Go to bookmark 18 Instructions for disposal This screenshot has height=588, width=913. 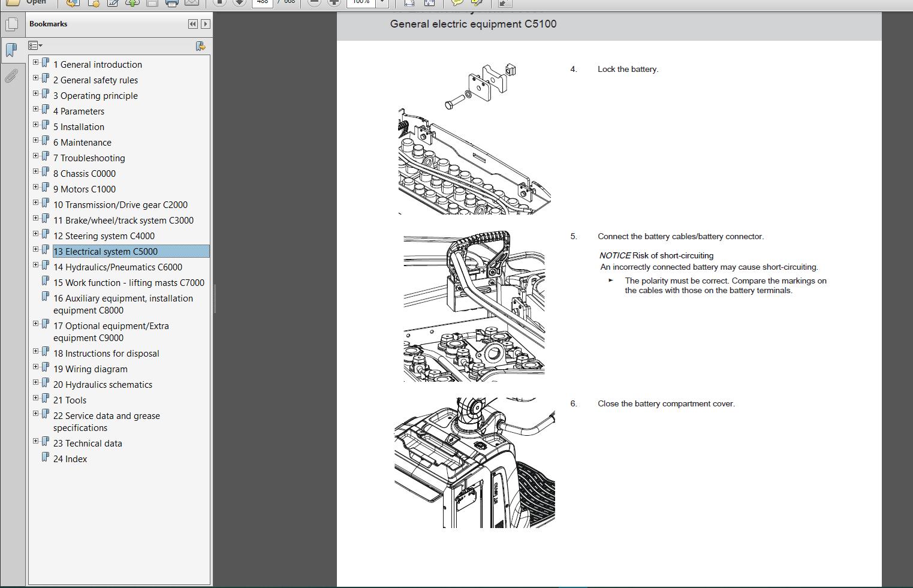coord(106,354)
